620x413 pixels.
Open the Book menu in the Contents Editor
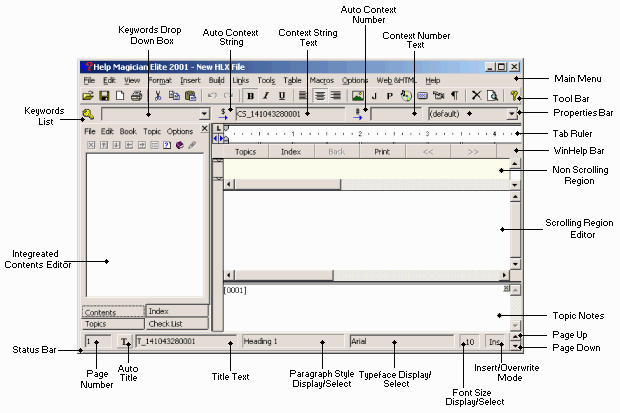click(128, 131)
